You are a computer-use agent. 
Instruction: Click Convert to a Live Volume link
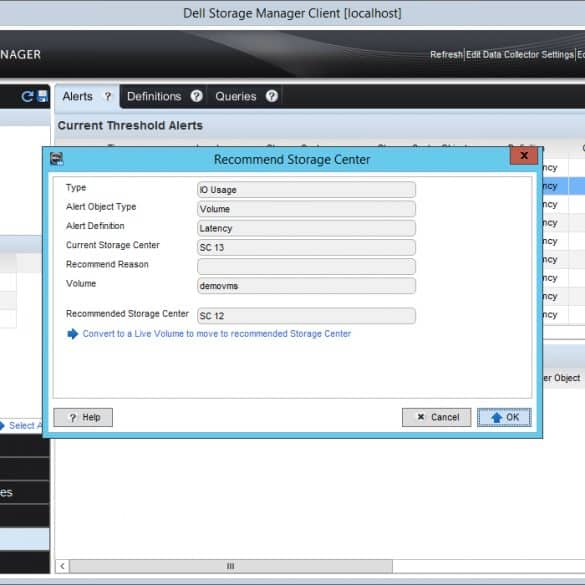pyautogui.click(x=217, y=334)
